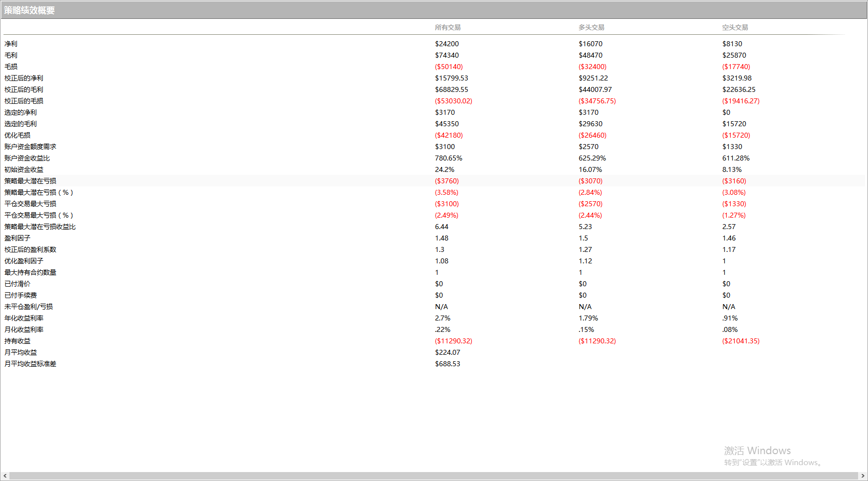This screenshot has height=481, width=868.
Task: Select the 空头交易 column header
Action: 735,27
